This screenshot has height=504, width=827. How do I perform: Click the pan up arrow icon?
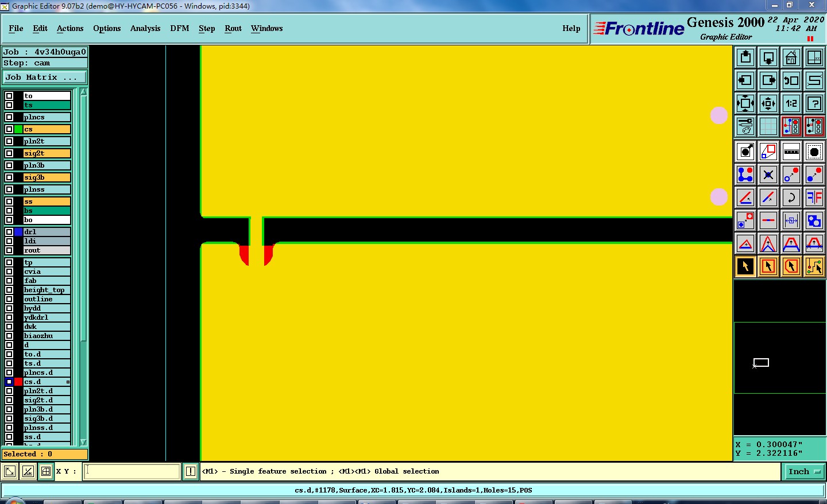[745, 57]
